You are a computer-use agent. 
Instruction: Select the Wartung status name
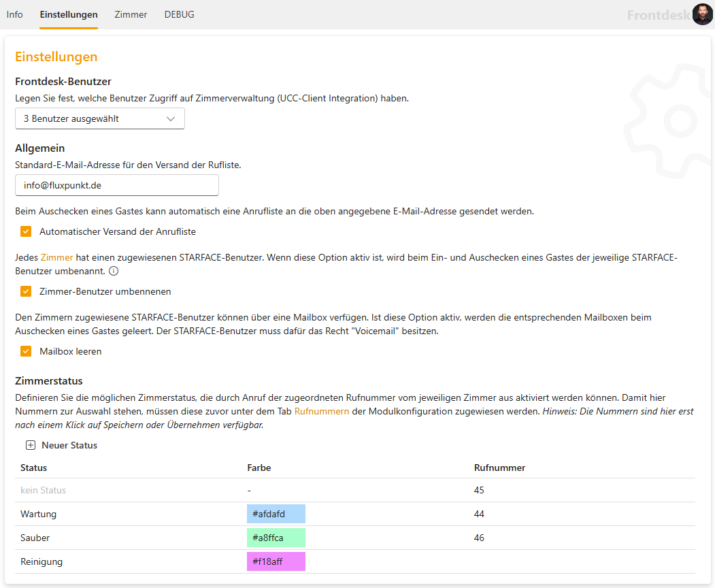coord(39,514)
